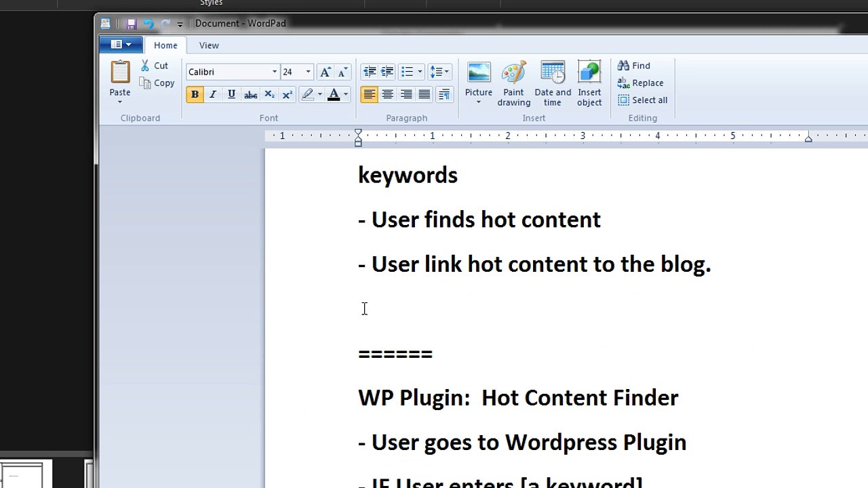Screen dimensions: 868x488
Task: Open Customize Quick Access Toolbar arrow
Action: (x=180, y=24)
